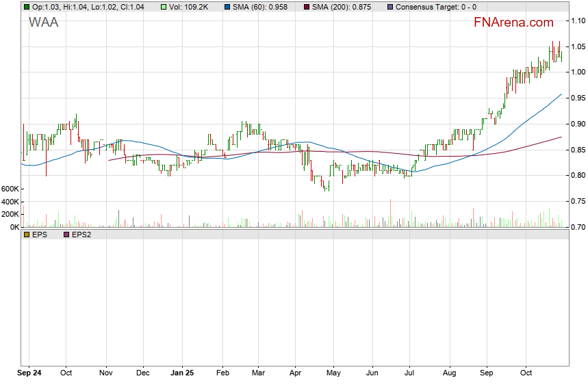This screenshot has width=588, height=387.
Task: Click the 1.00 price axis label
Action: point(578,72)
